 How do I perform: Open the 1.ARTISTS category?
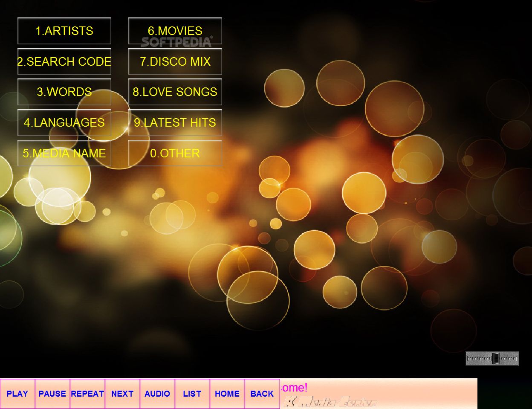point(64,31)
